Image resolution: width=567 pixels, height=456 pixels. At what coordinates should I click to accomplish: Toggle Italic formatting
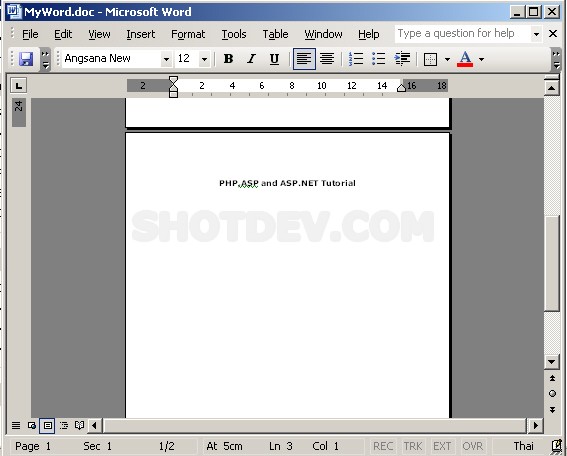[251, 59]
